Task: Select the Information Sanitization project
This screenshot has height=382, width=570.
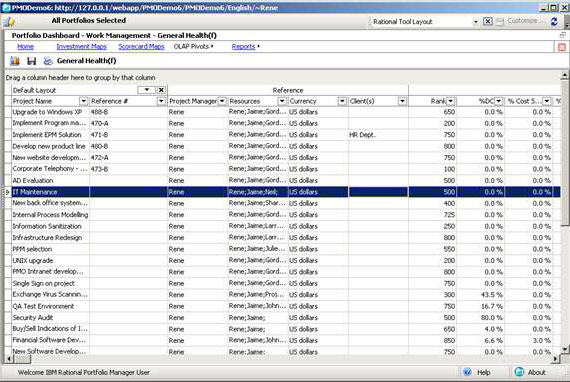Action: (47, 226)
